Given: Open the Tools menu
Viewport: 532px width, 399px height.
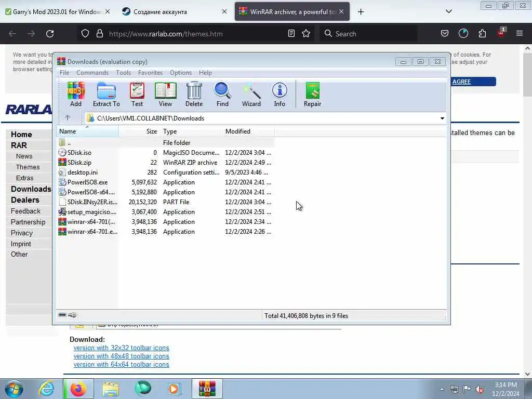Looking at the screenshot, I should [123, 73].
